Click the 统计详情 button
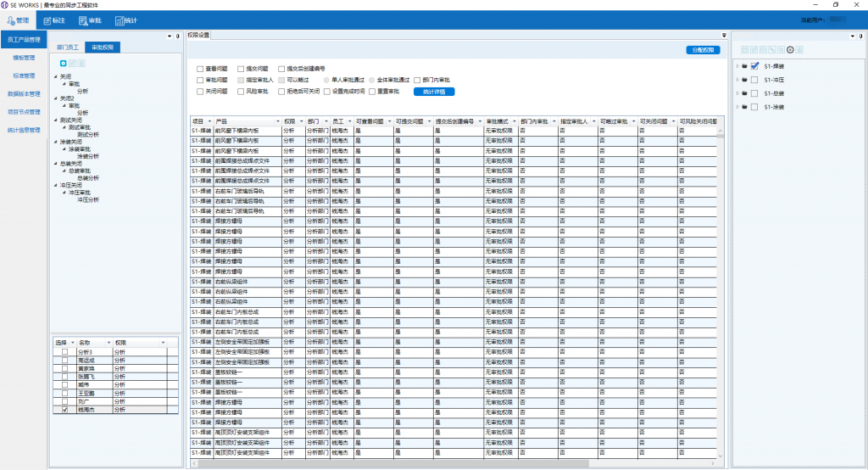This screenshot has height=470, width=868. 434,91
